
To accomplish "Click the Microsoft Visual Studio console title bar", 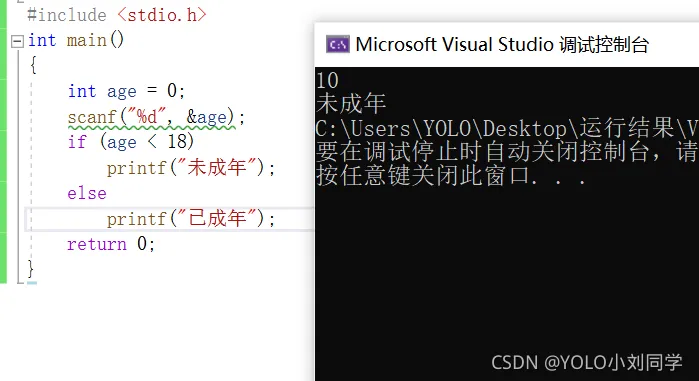I will click(506, 45).
